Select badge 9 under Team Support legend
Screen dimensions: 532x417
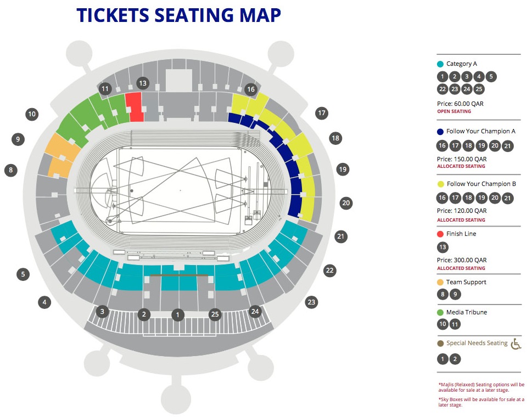coord(455,295)
